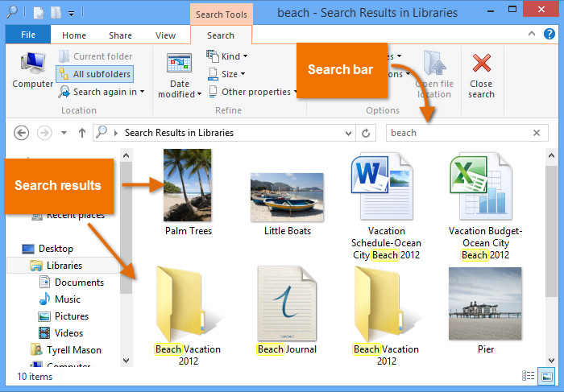Switch to large icons view in status bar
Screen dimensions: 564x392
(x=546, y=376)
